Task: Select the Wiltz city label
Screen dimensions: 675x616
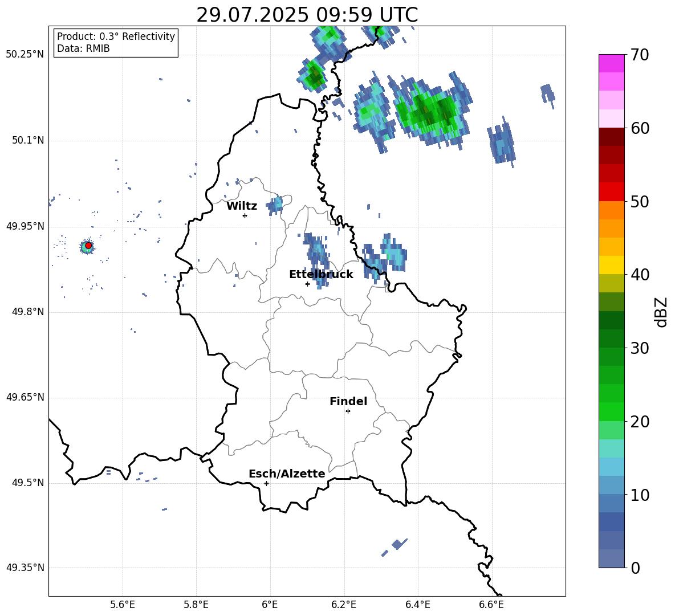Action: click(242, 206)
